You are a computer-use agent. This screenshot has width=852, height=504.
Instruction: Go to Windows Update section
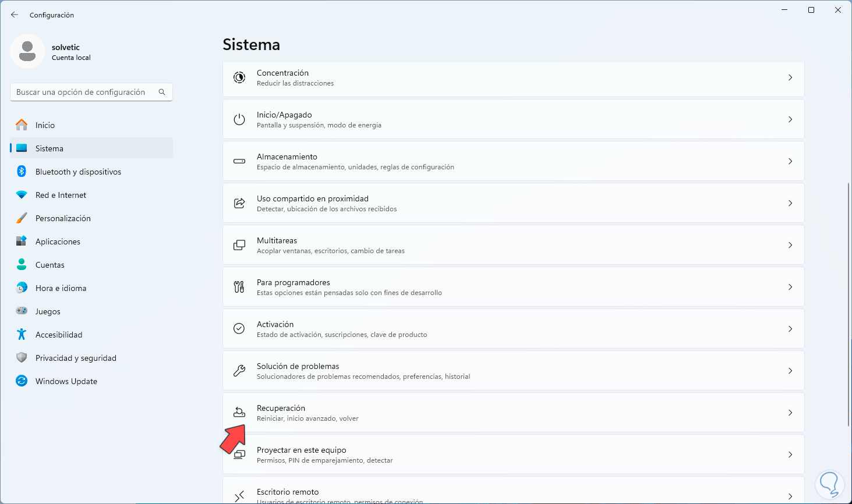[x=66, y=381]
